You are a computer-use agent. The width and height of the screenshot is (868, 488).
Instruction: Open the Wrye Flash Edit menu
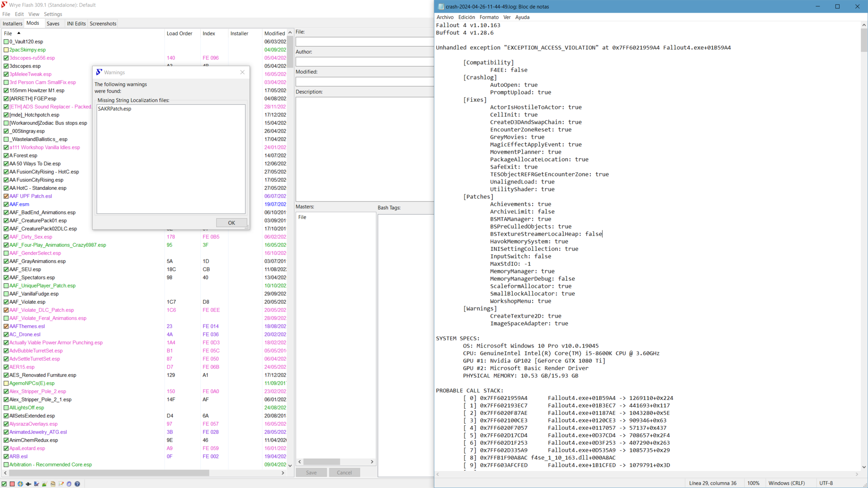pos(19,14)
